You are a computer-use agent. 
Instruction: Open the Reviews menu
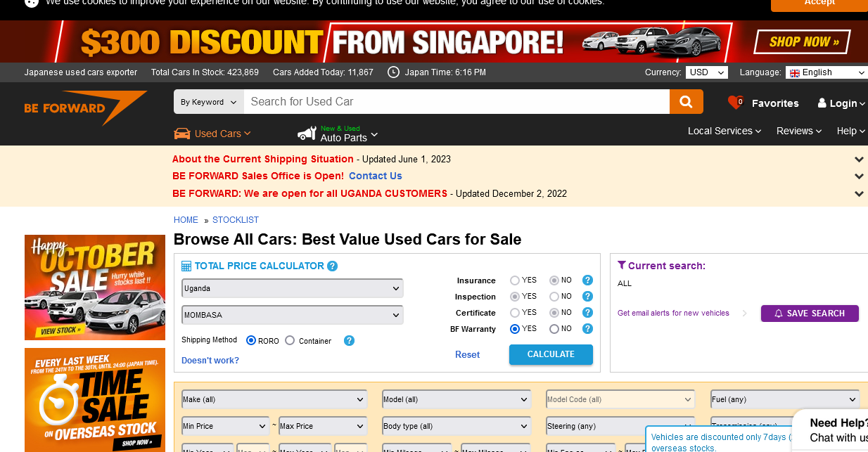[799, 131]
